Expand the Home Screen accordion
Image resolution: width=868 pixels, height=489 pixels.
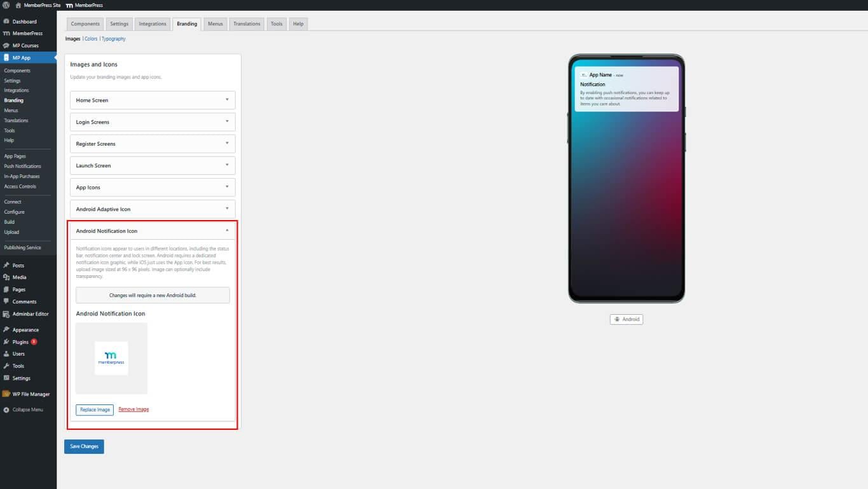coord(227,100)
